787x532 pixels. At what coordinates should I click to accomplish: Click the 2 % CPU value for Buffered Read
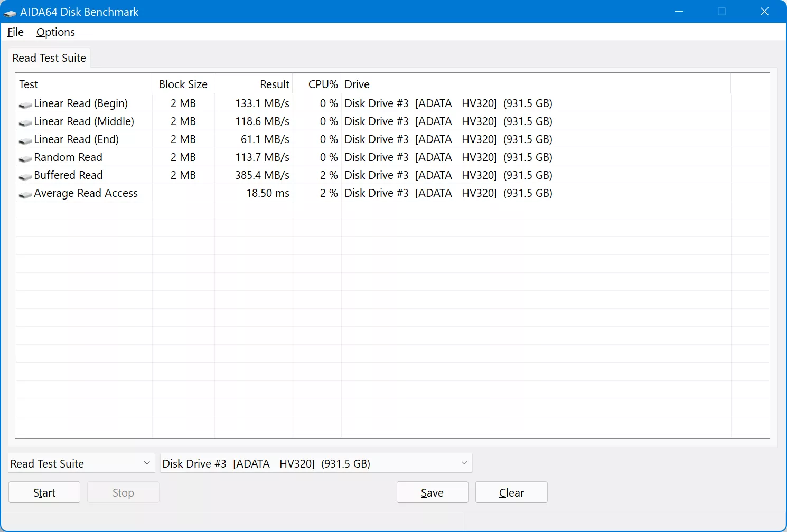[x=329, y=175]
